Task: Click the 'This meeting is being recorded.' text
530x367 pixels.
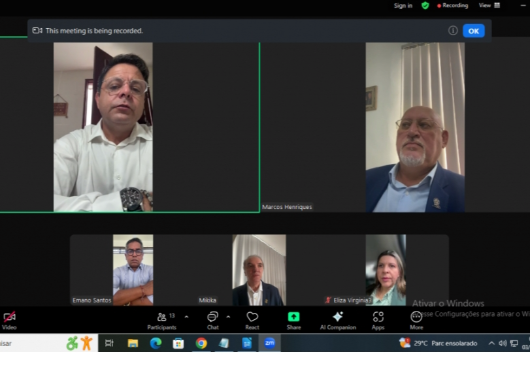Action: (x=94, y=31)
